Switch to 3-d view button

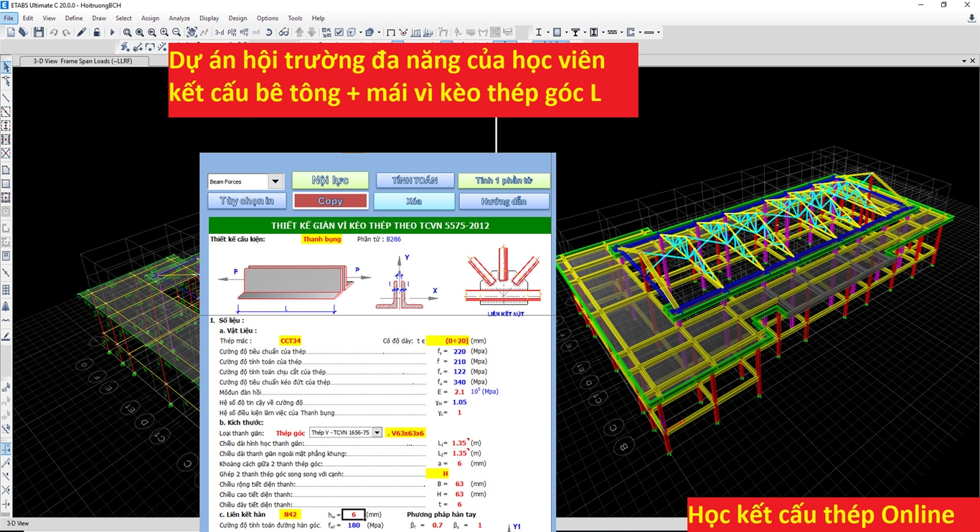[x=220, y=32]
